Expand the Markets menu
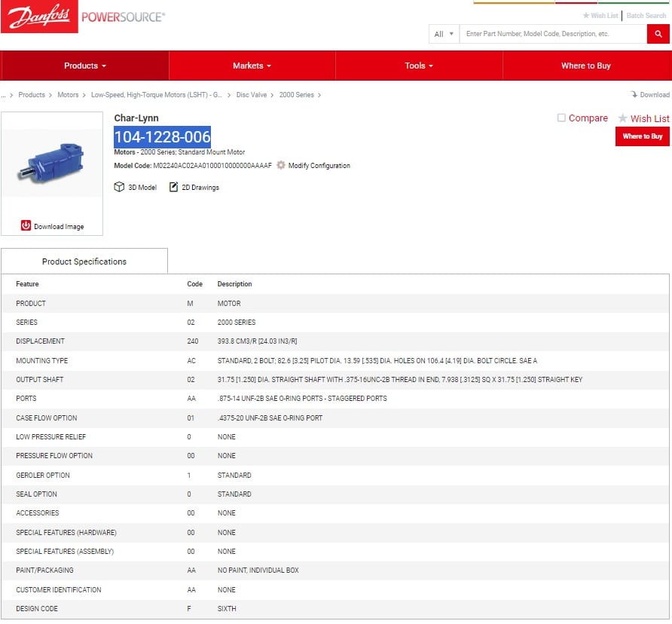 pos(252,66)
